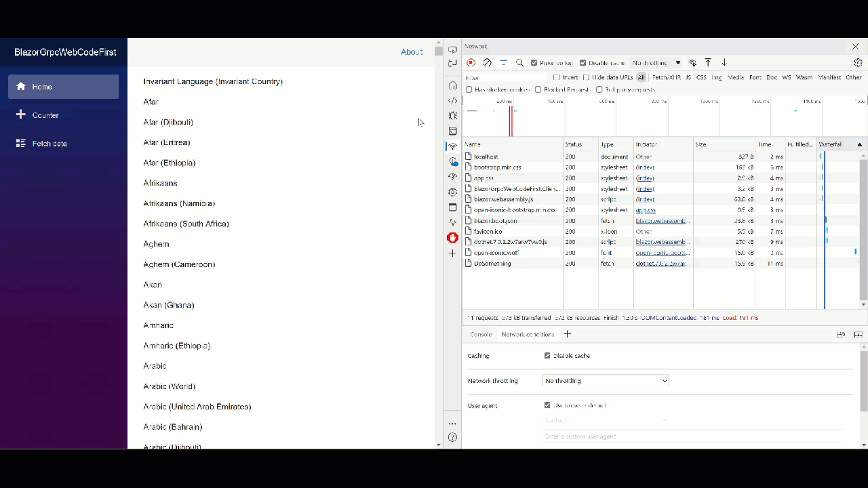Open the disabled Custom user agent dropdown
The height and width of the screenshot is (488, 868).
point(606,420)
